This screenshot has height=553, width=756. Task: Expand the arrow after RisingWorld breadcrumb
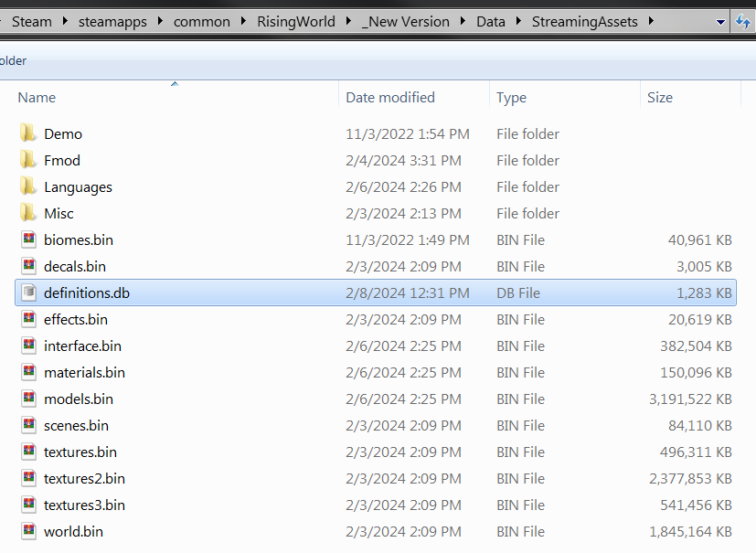pos(348,21)
